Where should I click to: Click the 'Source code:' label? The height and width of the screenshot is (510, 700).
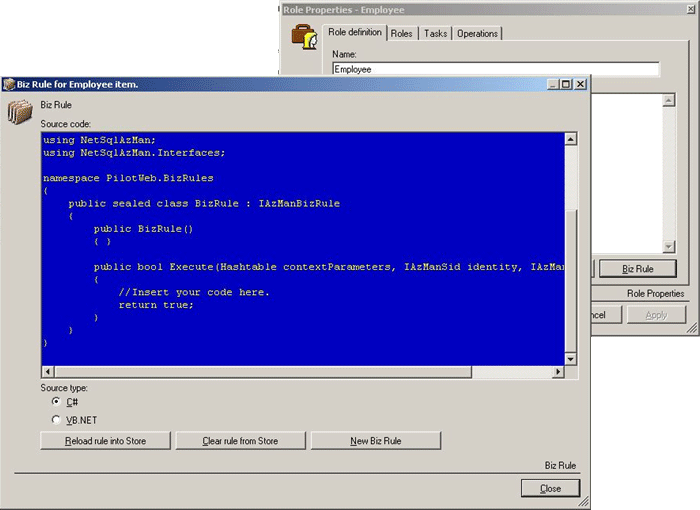pyautogui.click(x=66, y=124)
